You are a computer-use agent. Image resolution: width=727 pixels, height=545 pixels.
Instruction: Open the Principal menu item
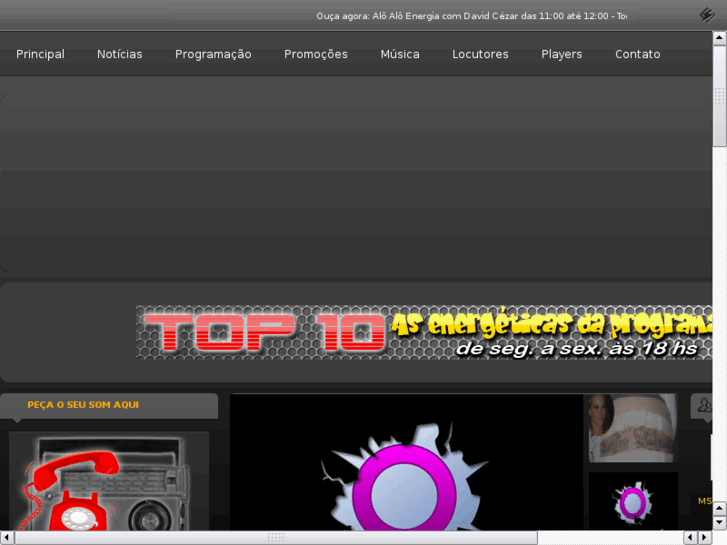(40, 54)
